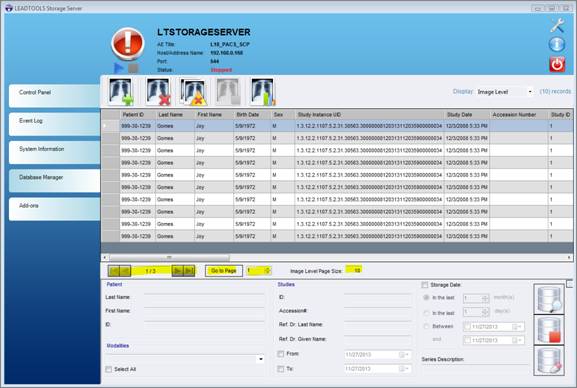
Task: Delete image using X-ray red X icon
Action: pyautogui.click(x=158, y=92)
